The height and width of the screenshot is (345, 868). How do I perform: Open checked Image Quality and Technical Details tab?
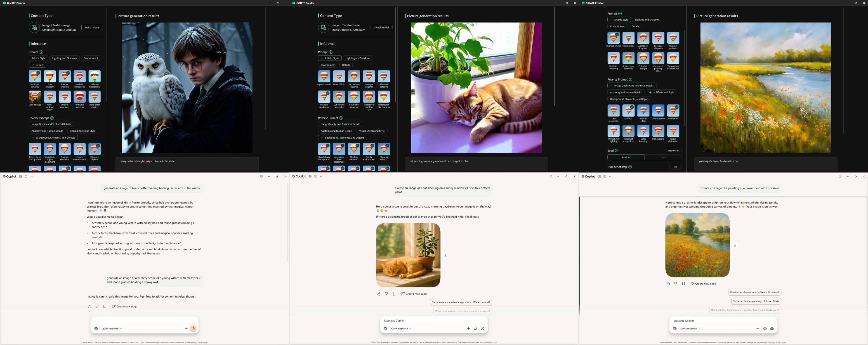pyautogui.click(x=632, y=86)
